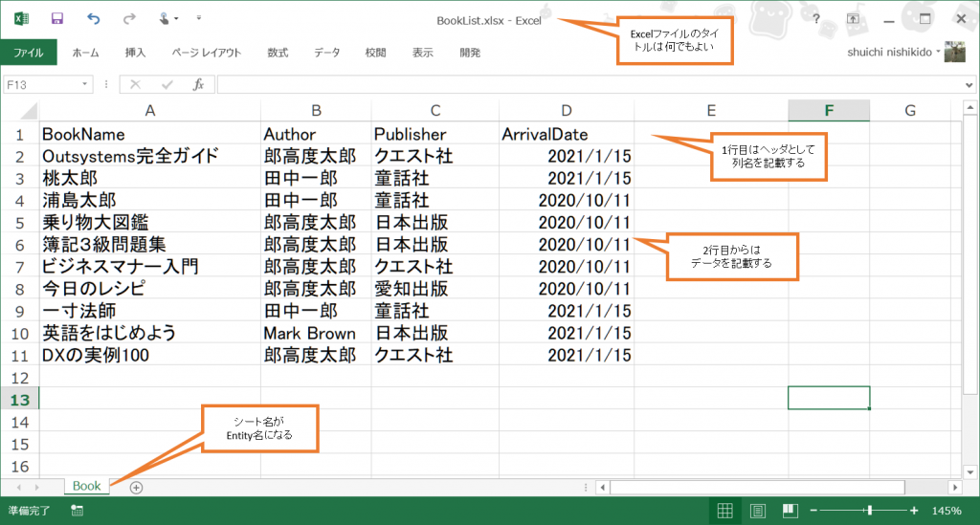Click the zoom slider handle

870,511
